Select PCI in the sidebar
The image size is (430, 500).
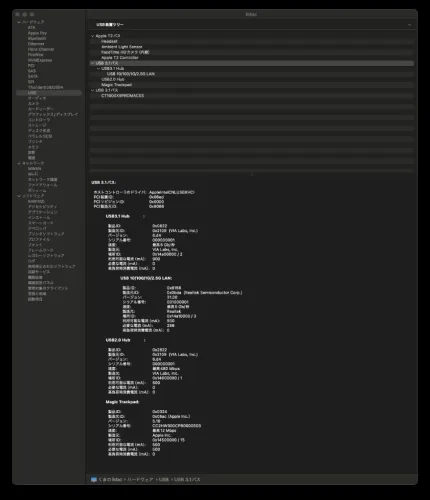coord(31,65)
